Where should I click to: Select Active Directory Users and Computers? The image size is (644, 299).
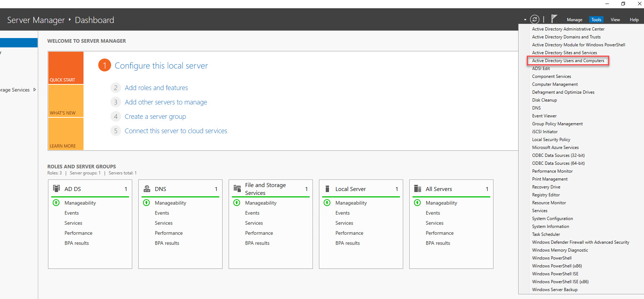click(568, 61)
